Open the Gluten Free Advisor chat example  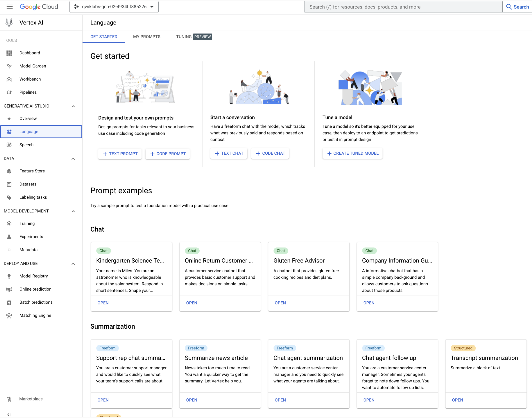click(280, 303)
